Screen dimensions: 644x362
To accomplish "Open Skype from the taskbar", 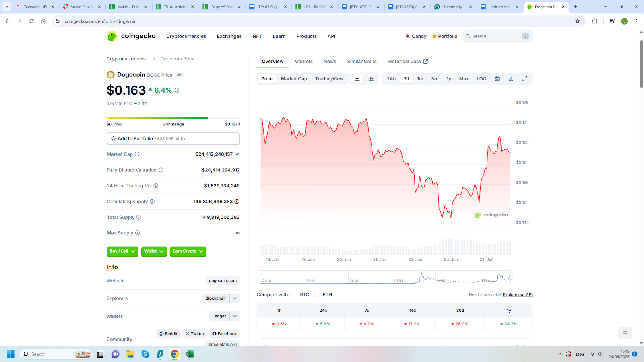I will [145, 354].
